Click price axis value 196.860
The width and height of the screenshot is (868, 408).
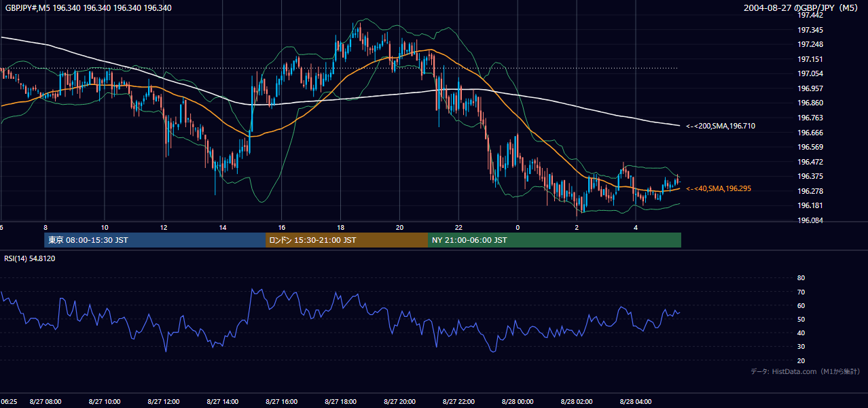pos(810,103)
